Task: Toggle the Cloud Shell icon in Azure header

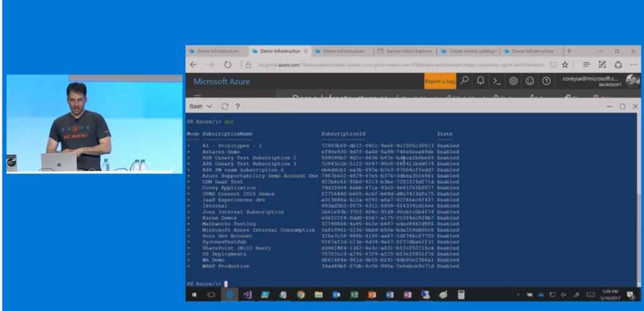Action: pos(497,81)
